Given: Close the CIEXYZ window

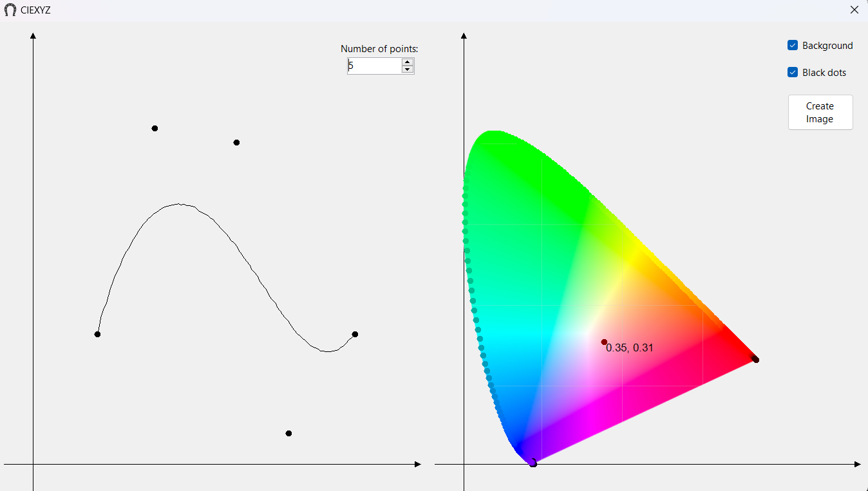Looking at the screenshot, I should (x=854, y=10).
